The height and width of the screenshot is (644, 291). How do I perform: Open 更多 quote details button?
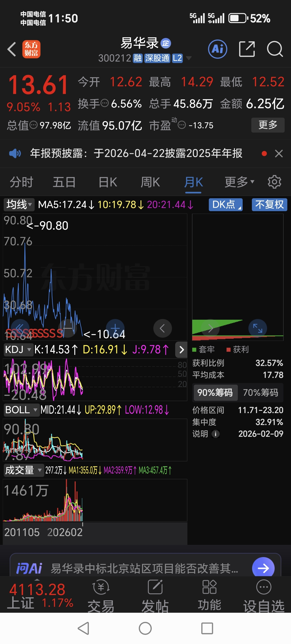(x=268, y=125)
